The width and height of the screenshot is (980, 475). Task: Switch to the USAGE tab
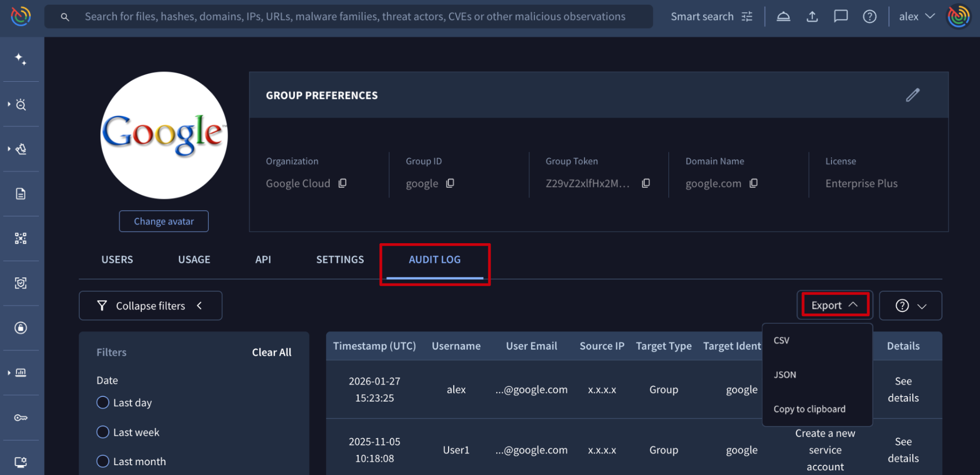coord(194,260)
